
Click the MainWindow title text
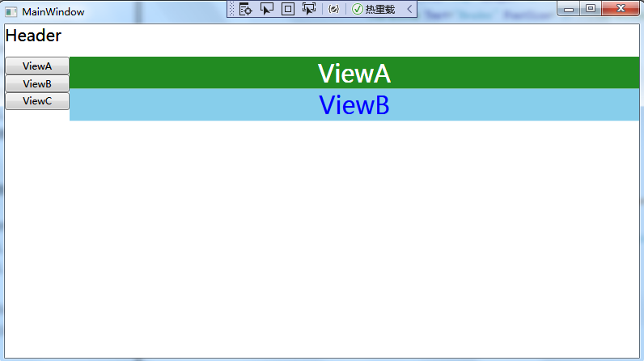tap(53, 12)
